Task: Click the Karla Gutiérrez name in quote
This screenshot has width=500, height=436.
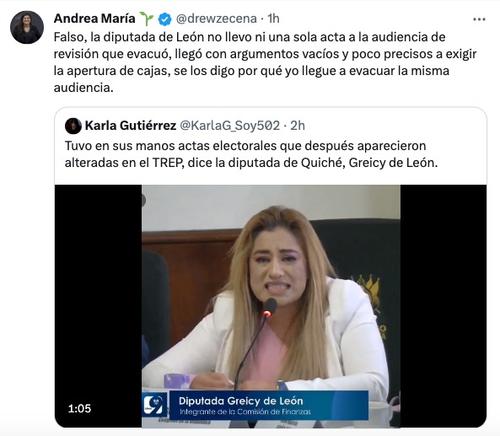Action: 130,126
